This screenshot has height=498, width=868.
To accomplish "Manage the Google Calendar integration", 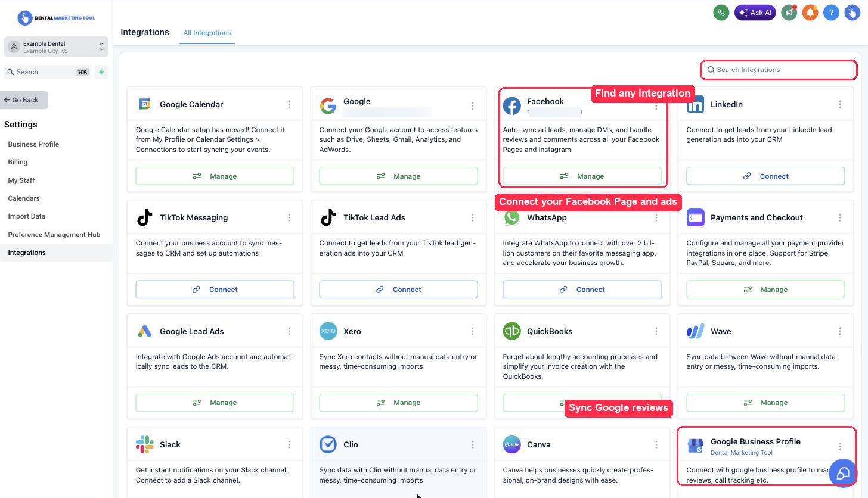I will click(215, 176).
